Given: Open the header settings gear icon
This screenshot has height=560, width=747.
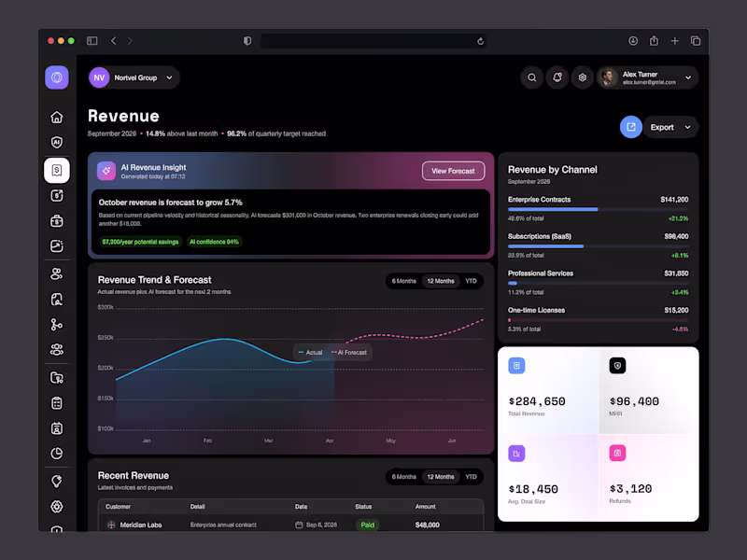Looking at the screenshot, I should click(582, 77).
